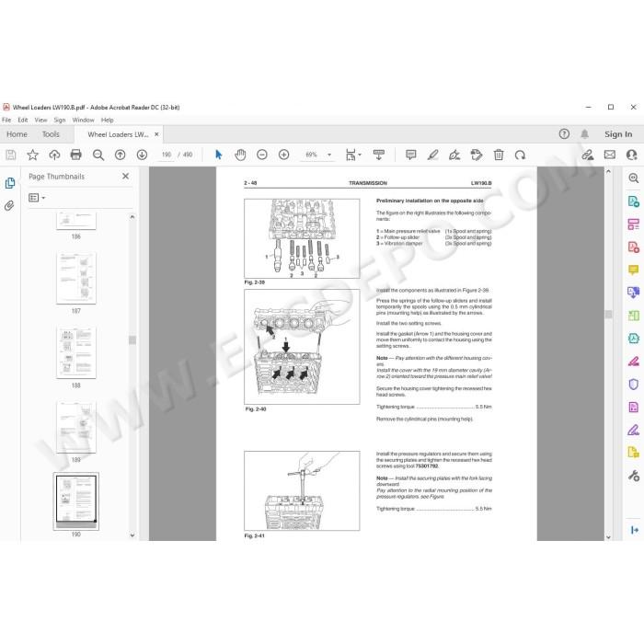Viewport: 644px width, 644px height.
Task: Open the zoom level dropdown
Action: tap(329, 155)
